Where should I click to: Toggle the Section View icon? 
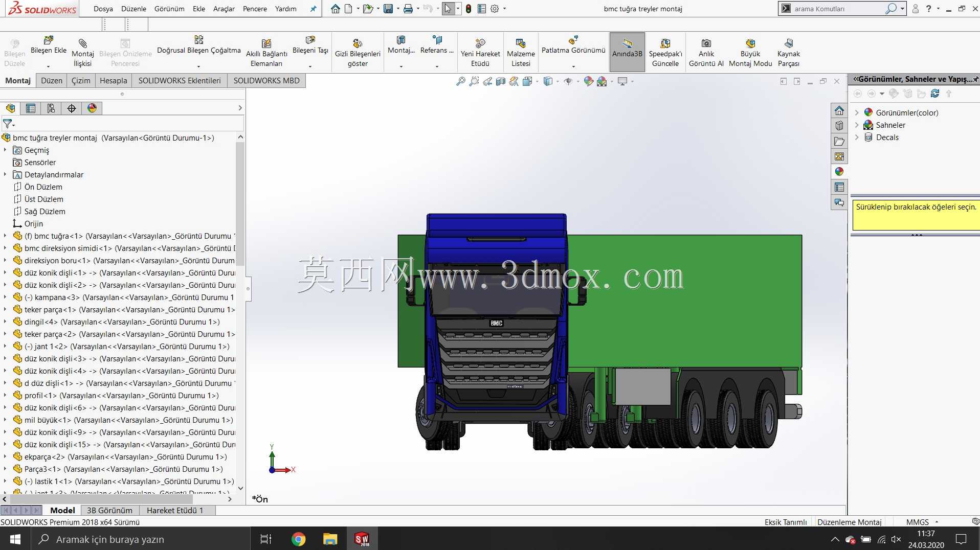[x=501, y=81]
